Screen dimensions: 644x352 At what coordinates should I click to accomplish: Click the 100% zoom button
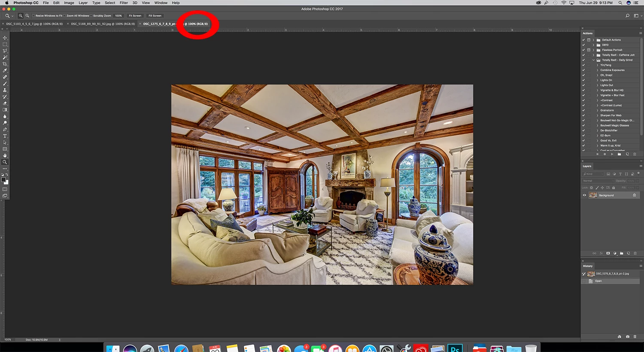tap(118, 15)
